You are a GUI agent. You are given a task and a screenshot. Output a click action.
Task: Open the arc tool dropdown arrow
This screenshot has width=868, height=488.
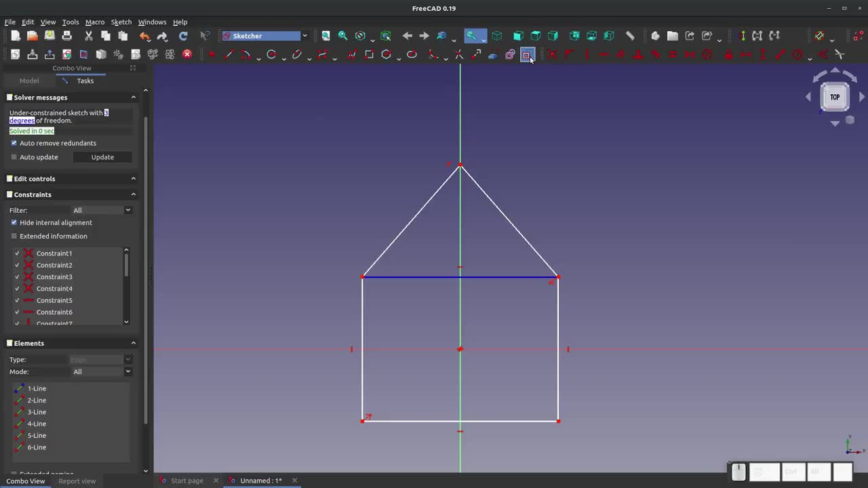pos(258,58)
